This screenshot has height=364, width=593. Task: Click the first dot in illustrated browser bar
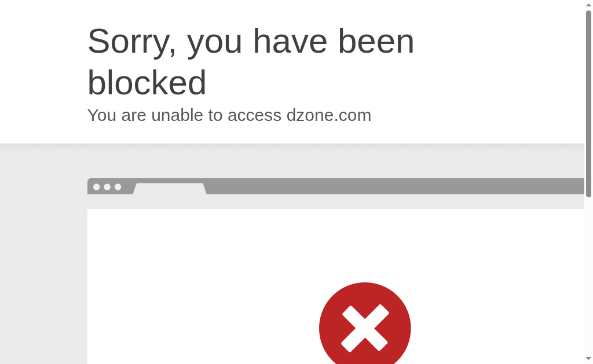(x=97, y=187)
